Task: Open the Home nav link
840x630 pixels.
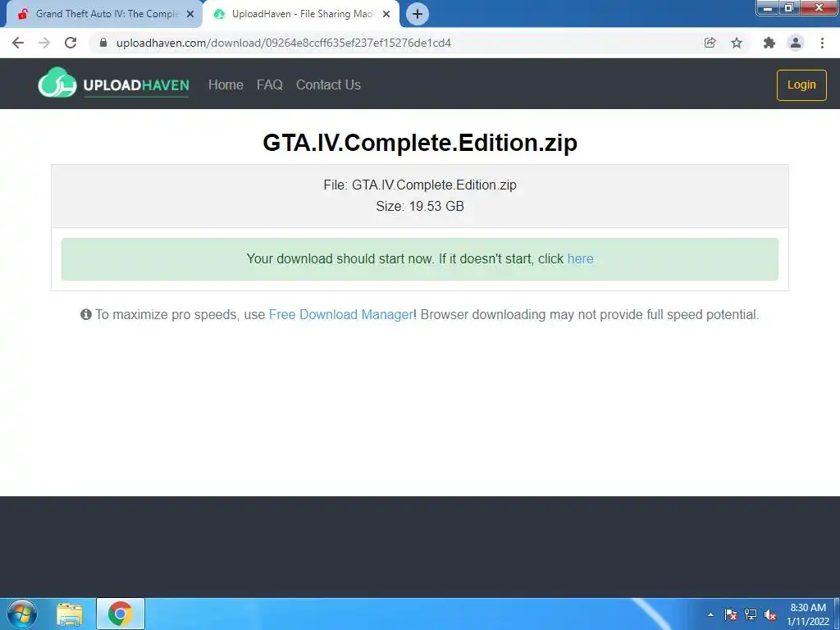Action: pyautogui.click(x=226, y=84)
